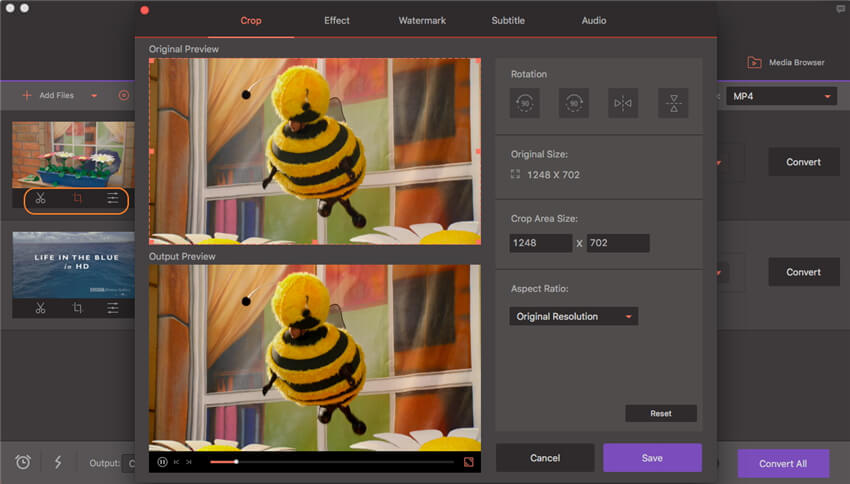Flip video vertically
The height and width of the screenshot is (484, 850).
673,103
